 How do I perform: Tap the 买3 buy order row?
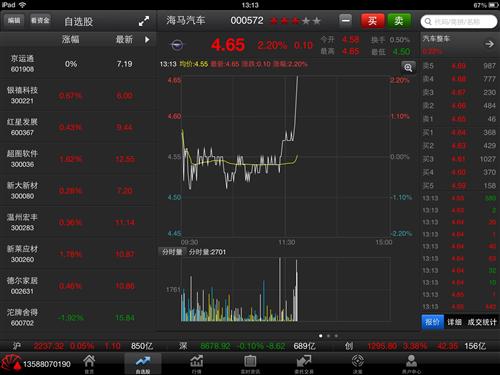[x=459, y=159]
